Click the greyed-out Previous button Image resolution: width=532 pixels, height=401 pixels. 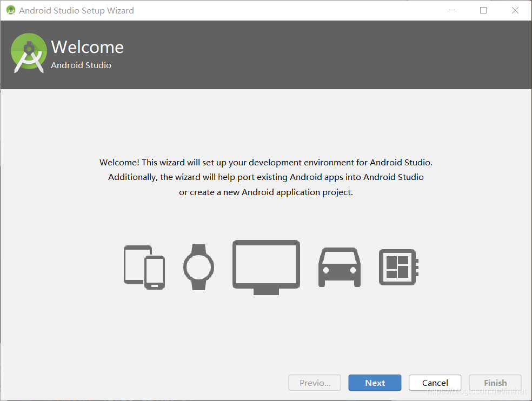pyautogui.click(x=315, y=383)
